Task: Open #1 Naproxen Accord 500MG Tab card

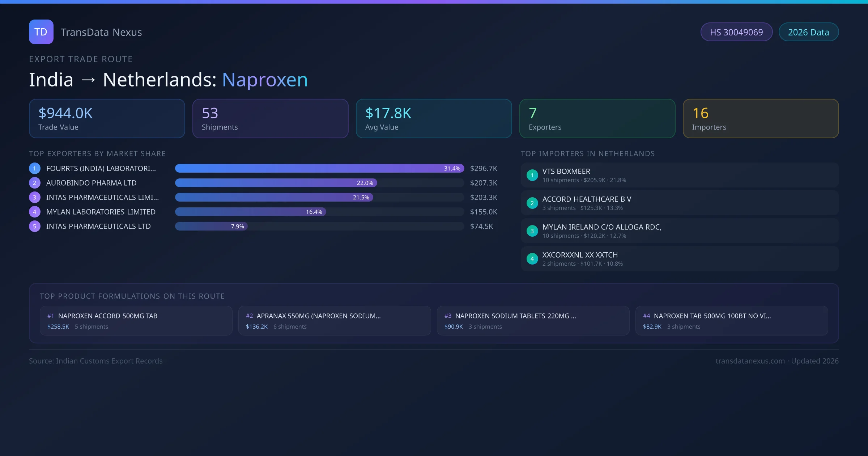Action: pos(136,321)
